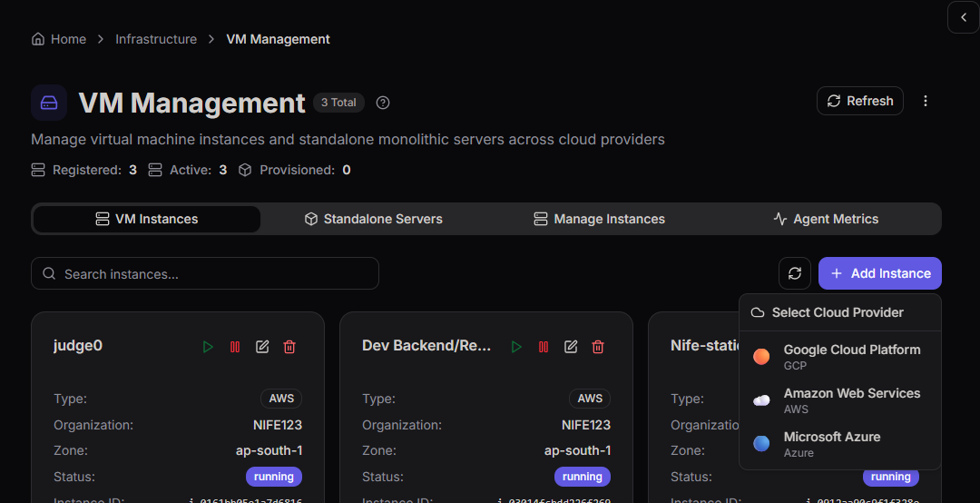Click the AWS type badge on judge0

click(x=281, y=399)
